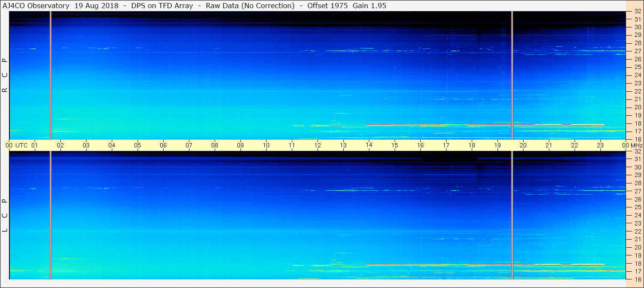
Task: Click the 'L C P' panel label
Action: pos(5,215)
